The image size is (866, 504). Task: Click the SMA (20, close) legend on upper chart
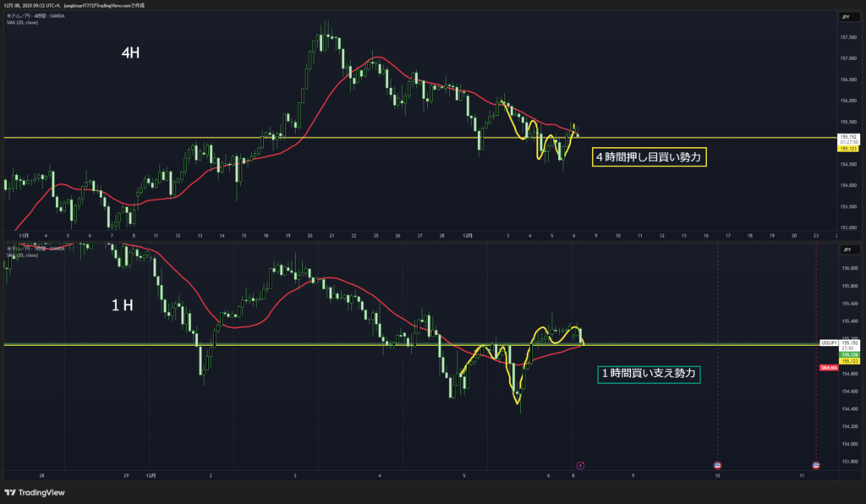click(22, 22)
